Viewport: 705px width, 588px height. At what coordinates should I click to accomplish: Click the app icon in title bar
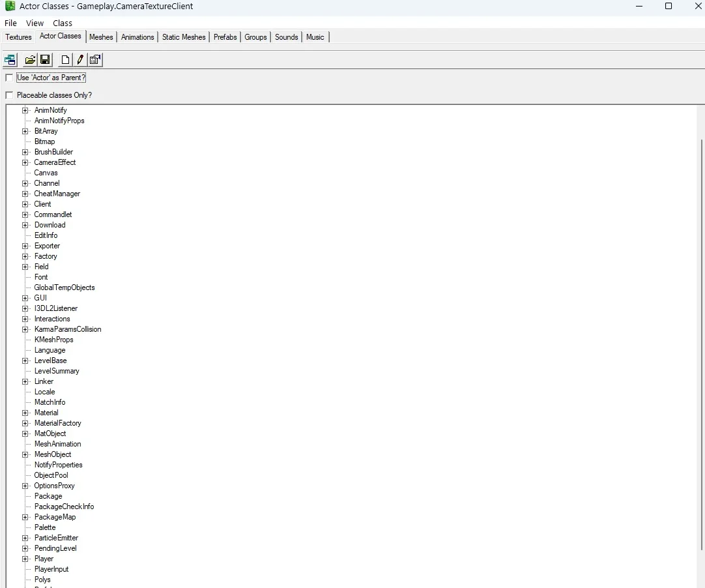(10, 6)
